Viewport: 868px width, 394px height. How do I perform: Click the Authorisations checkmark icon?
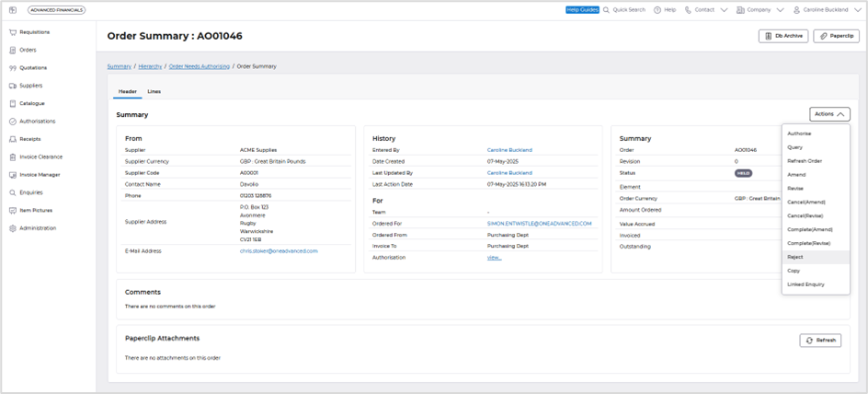[x=13, y=122]
